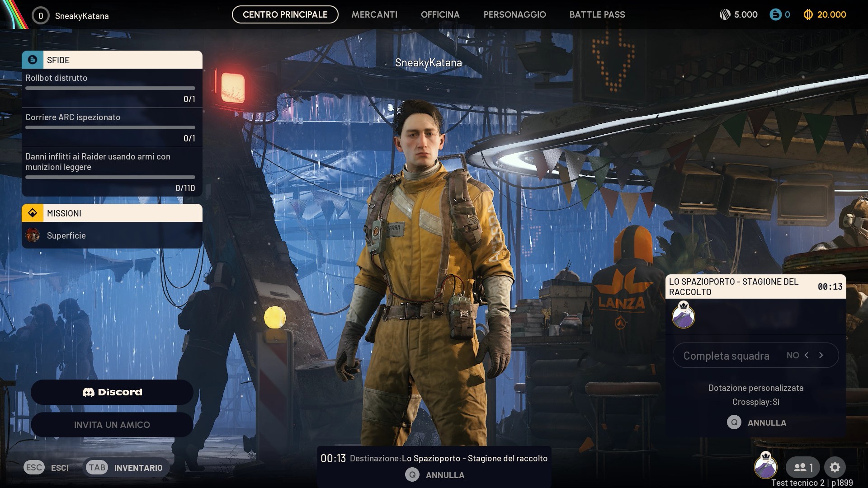The image size is (868, 488).
Task: Click the Sfide challenges header icon
Action: 33,60
